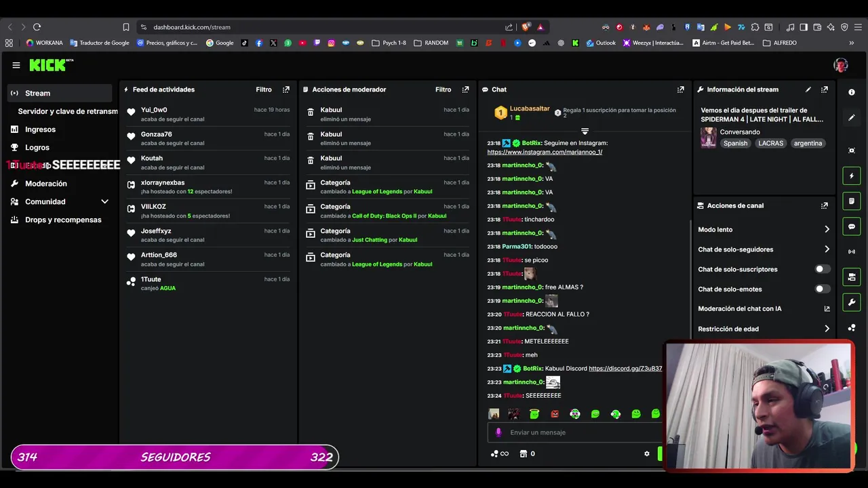The image size is (868, 488).
Task: Click the stream preview icon in right sidebar
Action: 852,150
